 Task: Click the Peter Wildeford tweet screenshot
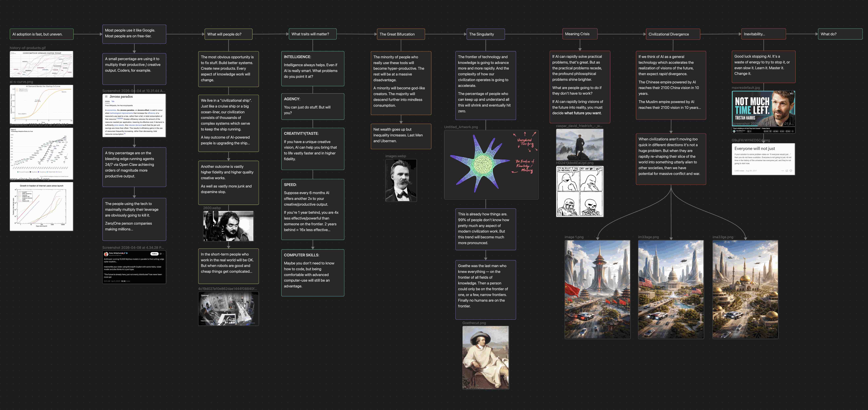pos(134,267)
